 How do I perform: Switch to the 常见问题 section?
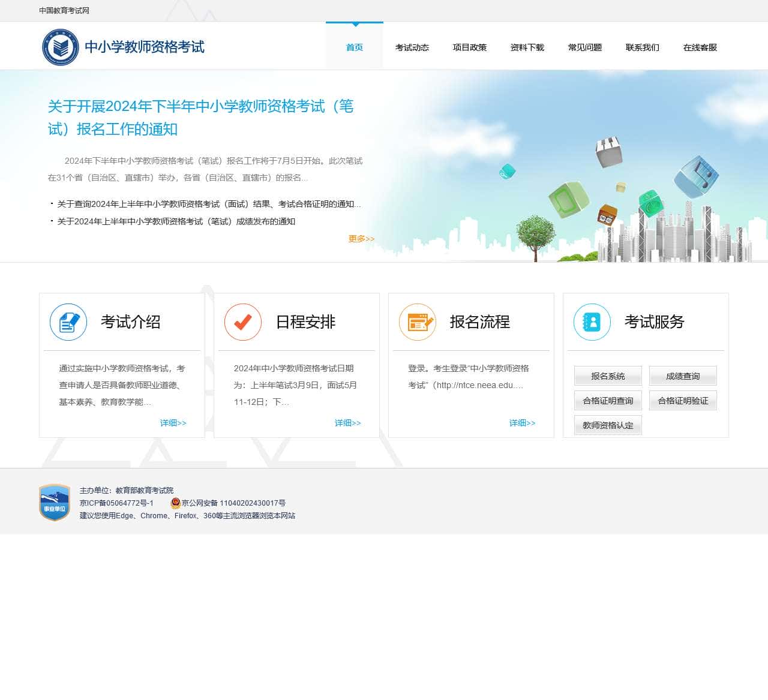click(x=585, y=47)
